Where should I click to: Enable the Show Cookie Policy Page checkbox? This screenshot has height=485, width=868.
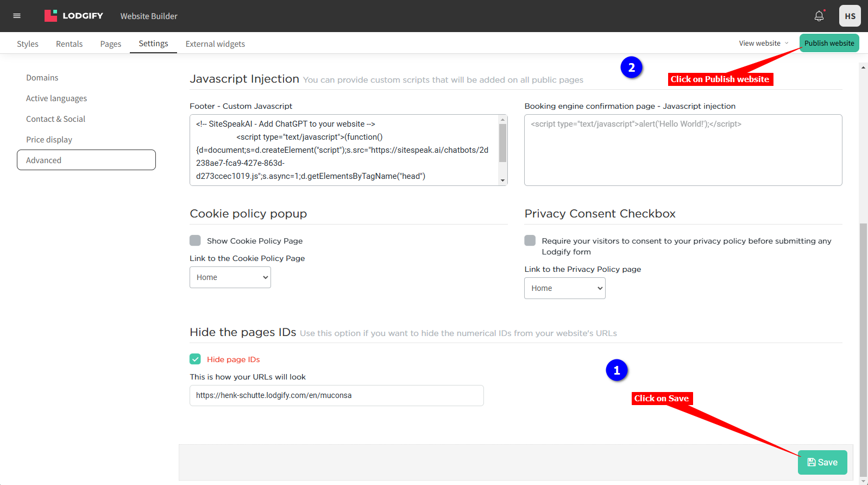195,240
